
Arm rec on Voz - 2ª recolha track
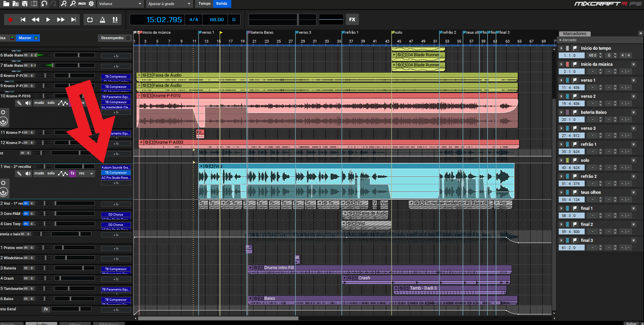coord(82,173)
